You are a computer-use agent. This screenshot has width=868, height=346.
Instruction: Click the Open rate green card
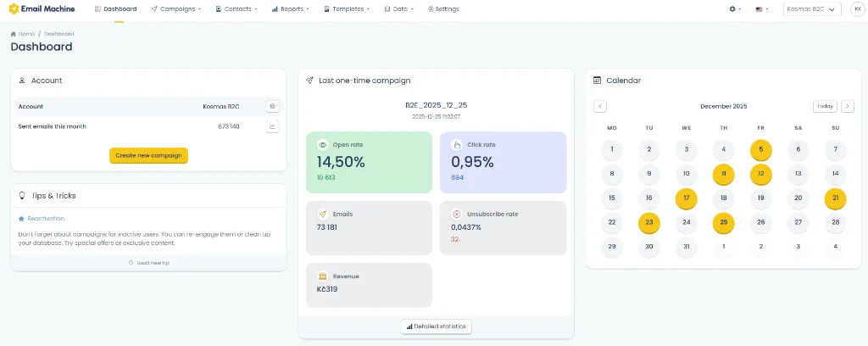[x=370, y=162]
